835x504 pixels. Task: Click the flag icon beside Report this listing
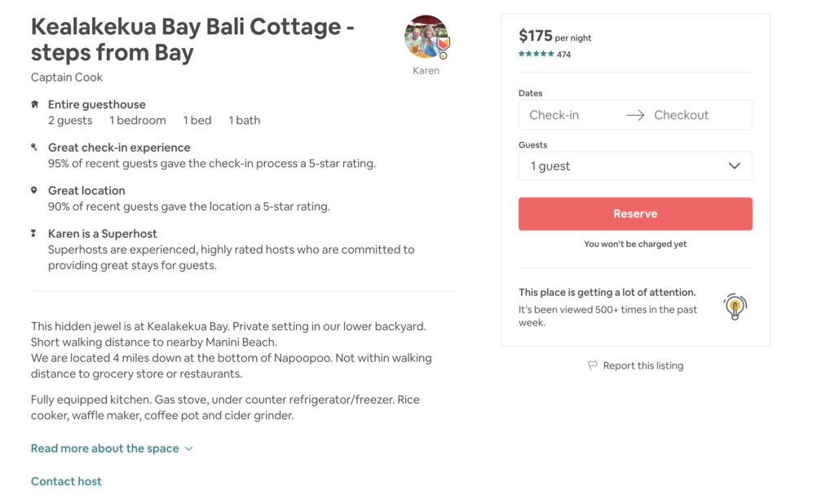pos(593,366)
